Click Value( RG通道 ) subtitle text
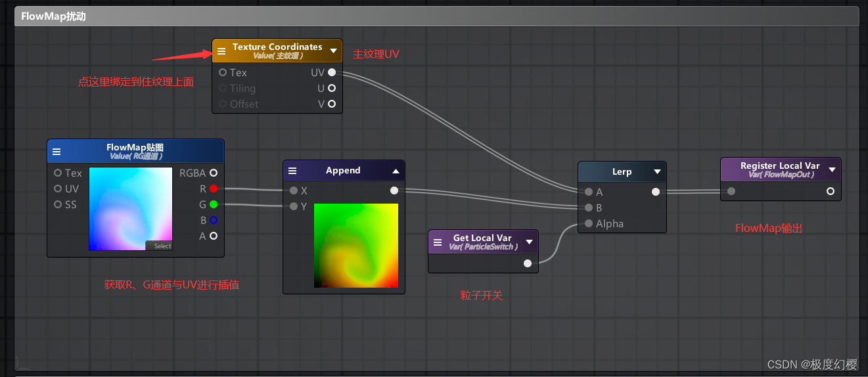Screen dimensions: 868x377 [136, 156]
